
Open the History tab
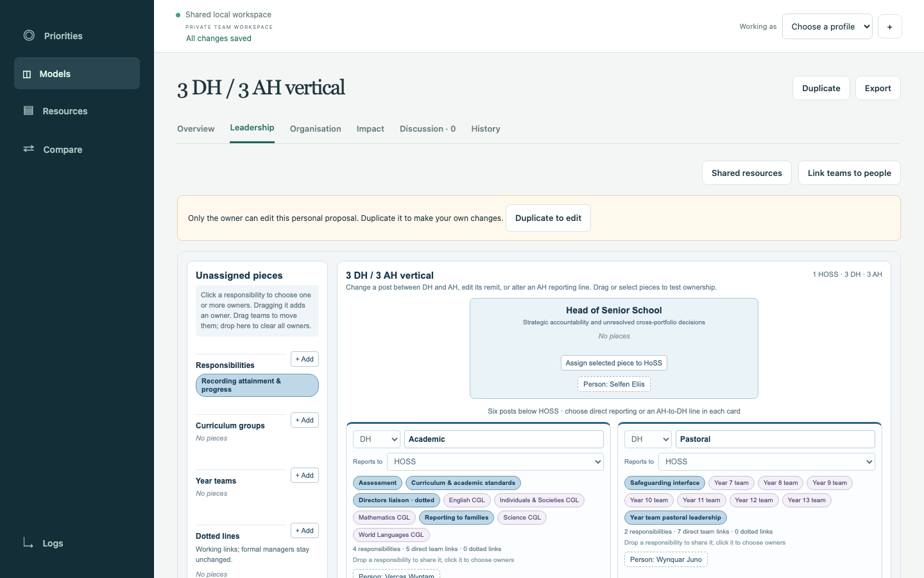click(486, 128)
